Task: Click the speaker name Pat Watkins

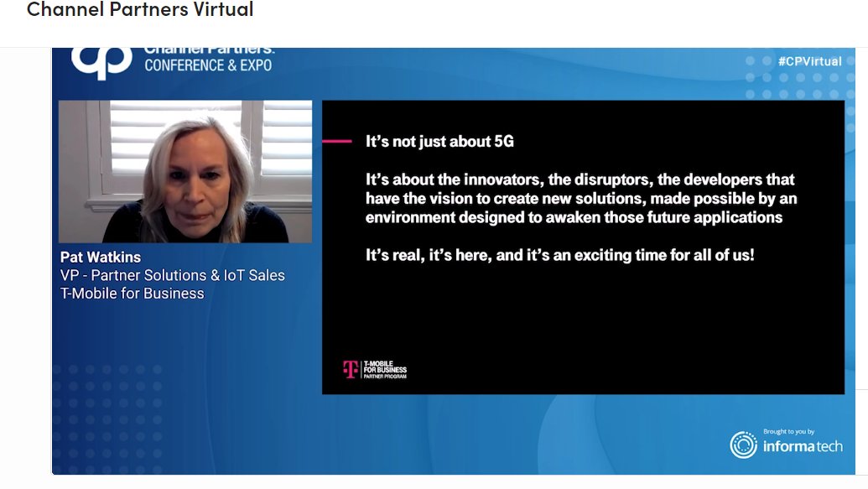Action: 101,257
